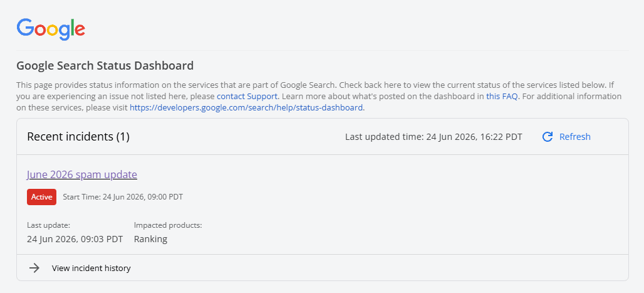This screenshot has width=644, height=293.
Task: Click the 09:03 PDT last update timestamp
Action: pos(75,239)
